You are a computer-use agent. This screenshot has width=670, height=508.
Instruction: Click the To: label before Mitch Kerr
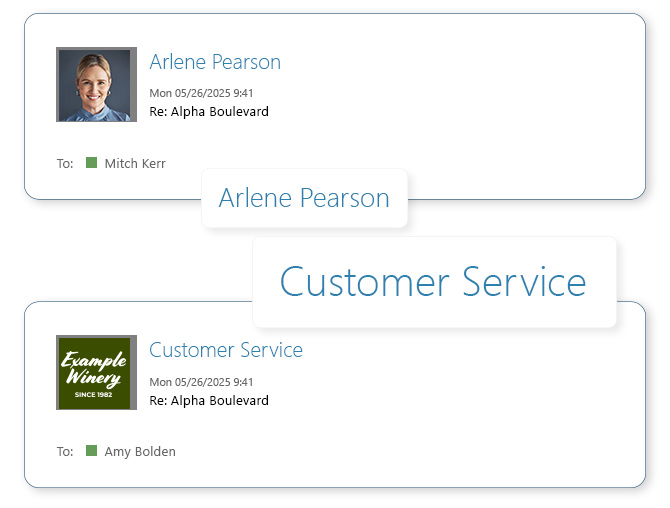[65, 164]
